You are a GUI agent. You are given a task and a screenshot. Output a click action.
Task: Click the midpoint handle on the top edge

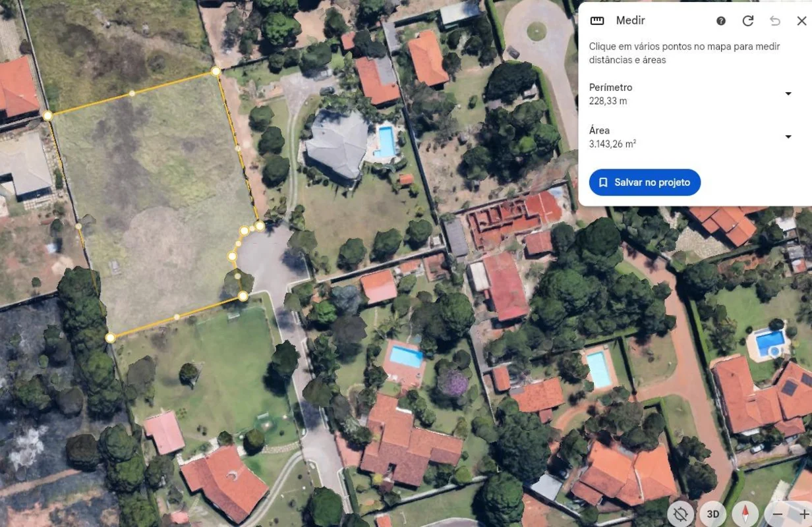(x=132, y=94)
